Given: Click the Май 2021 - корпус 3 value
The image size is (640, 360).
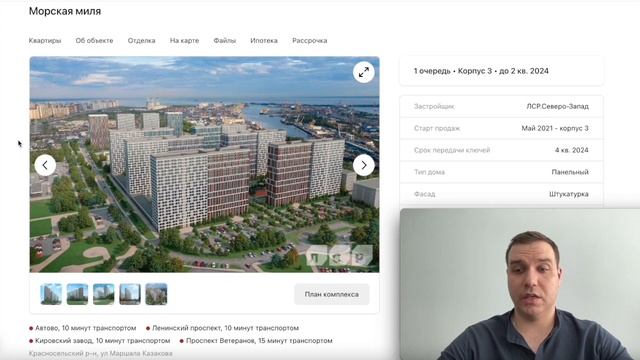Looking at the screenshot, I should [555, 128].
